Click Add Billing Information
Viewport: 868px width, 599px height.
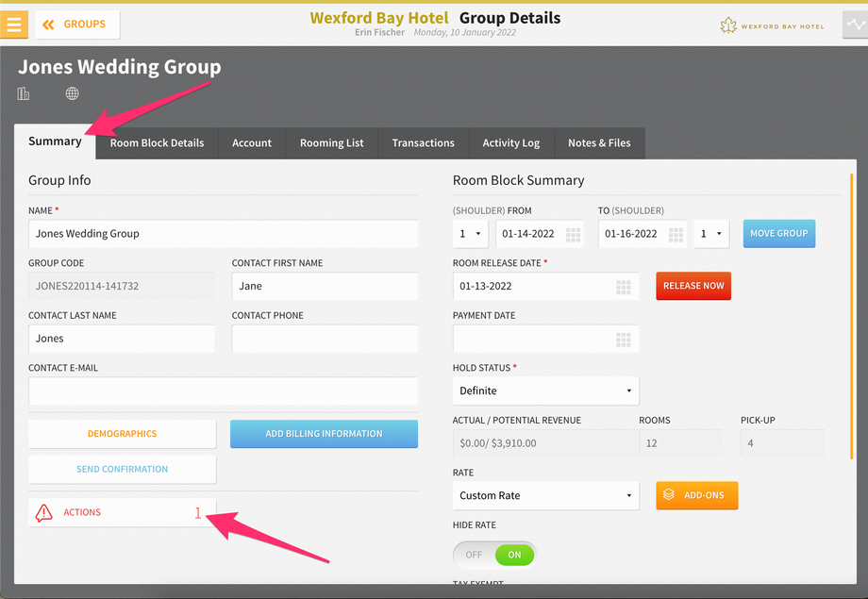click(x=324, y=434)
